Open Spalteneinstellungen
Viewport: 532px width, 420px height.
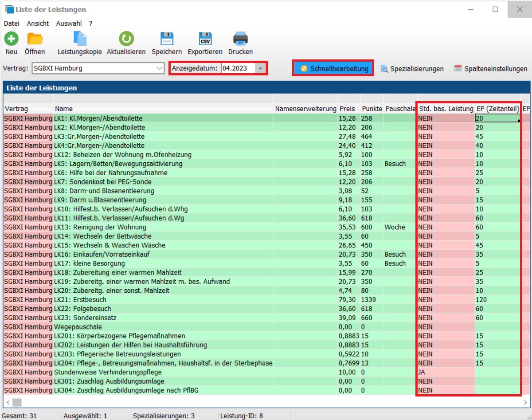pyautogui.click(x=491, y=69)
